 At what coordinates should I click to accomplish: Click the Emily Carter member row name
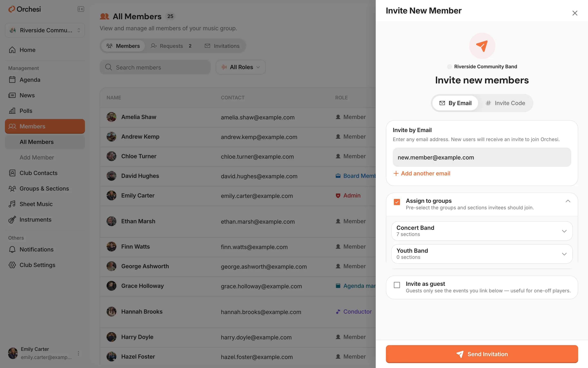138,195
